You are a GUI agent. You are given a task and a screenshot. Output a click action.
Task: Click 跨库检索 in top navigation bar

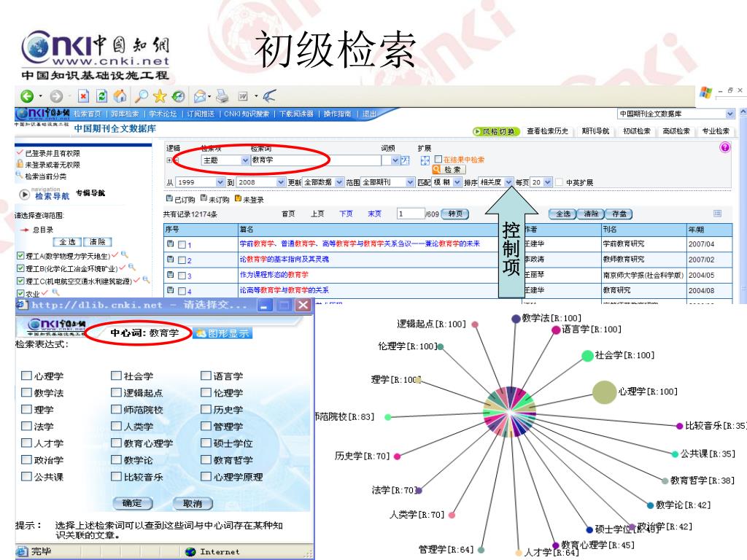[125, 114]
